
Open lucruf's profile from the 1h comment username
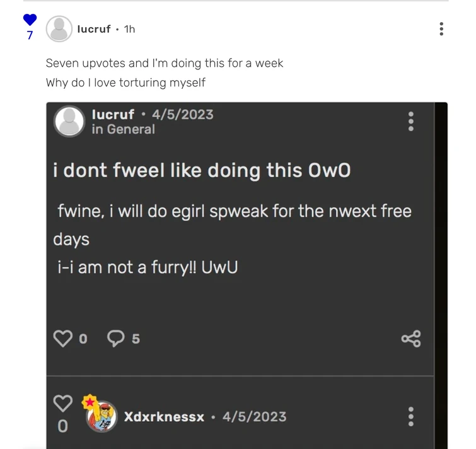94,29
